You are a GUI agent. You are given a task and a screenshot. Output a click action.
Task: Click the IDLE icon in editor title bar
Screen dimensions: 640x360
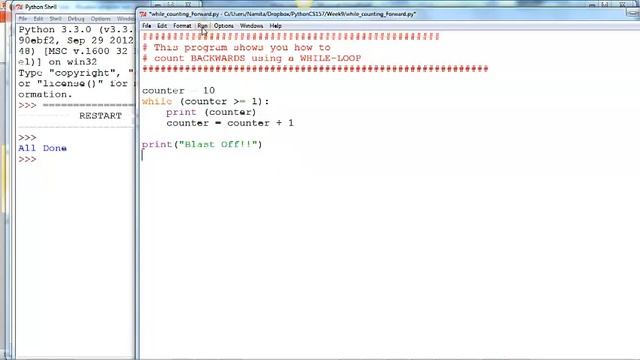143,14
